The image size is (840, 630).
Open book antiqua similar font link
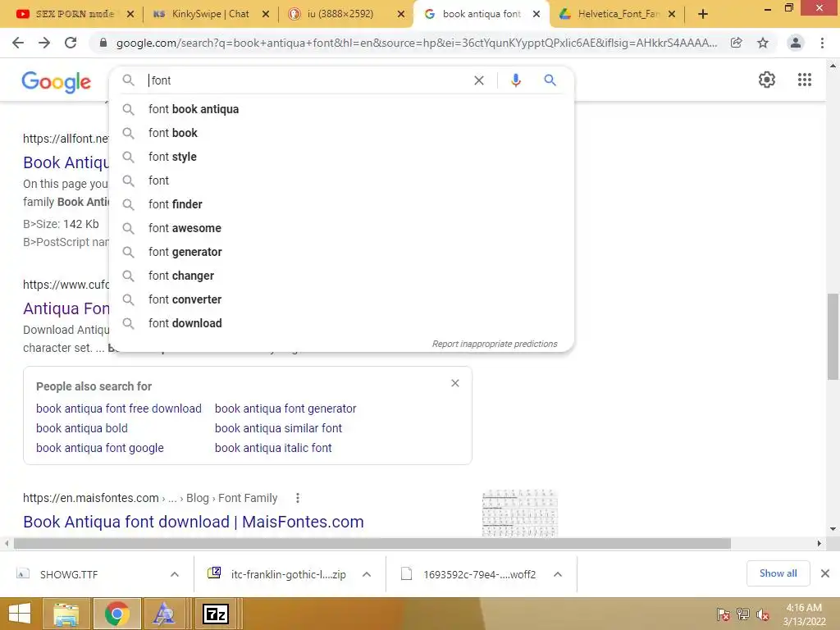point(278,428)
